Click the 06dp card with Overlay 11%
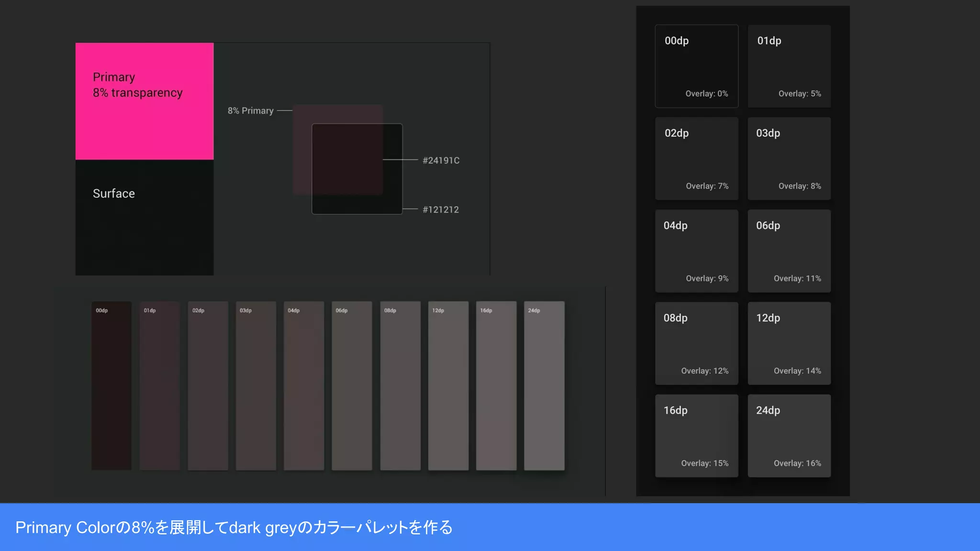Image resolution: width=980 pixels, height=551 pixels. click(x=790, y=251)
